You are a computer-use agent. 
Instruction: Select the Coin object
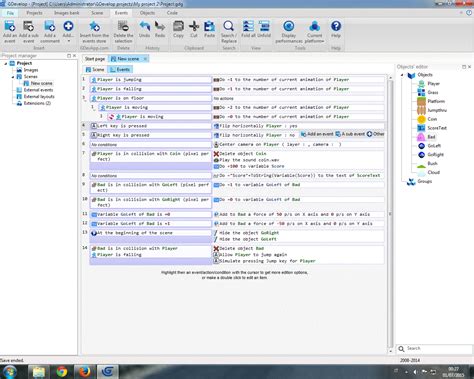432,119
